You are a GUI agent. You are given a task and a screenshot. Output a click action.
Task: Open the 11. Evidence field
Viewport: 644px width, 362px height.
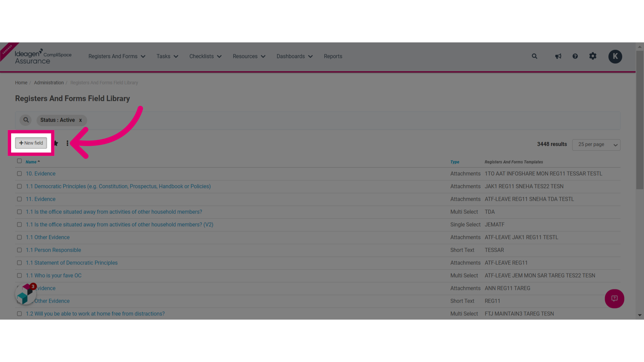(x=41, y=199)
